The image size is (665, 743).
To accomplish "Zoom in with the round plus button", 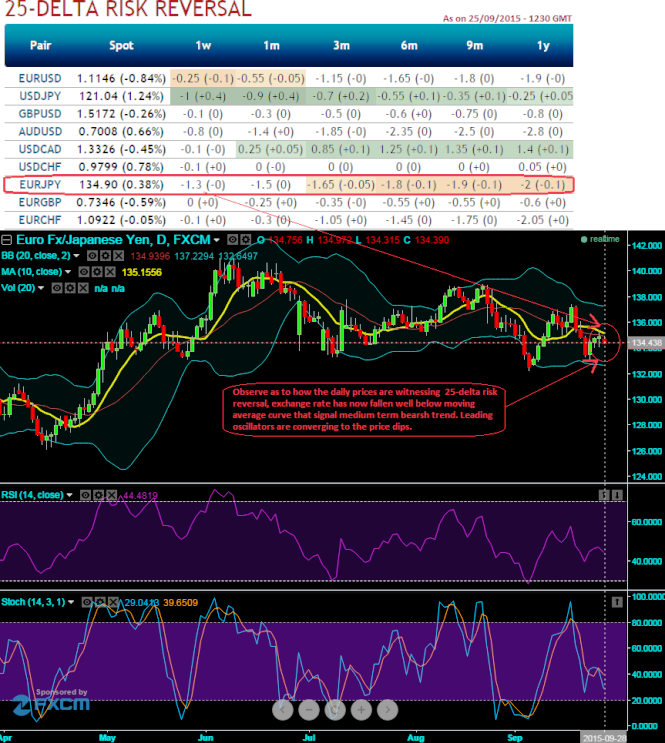I will 361,710.
